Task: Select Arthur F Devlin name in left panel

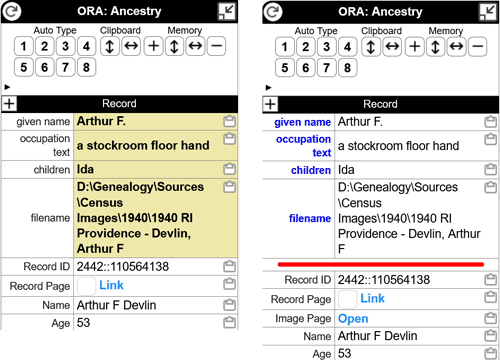Action: pos(116,305)
